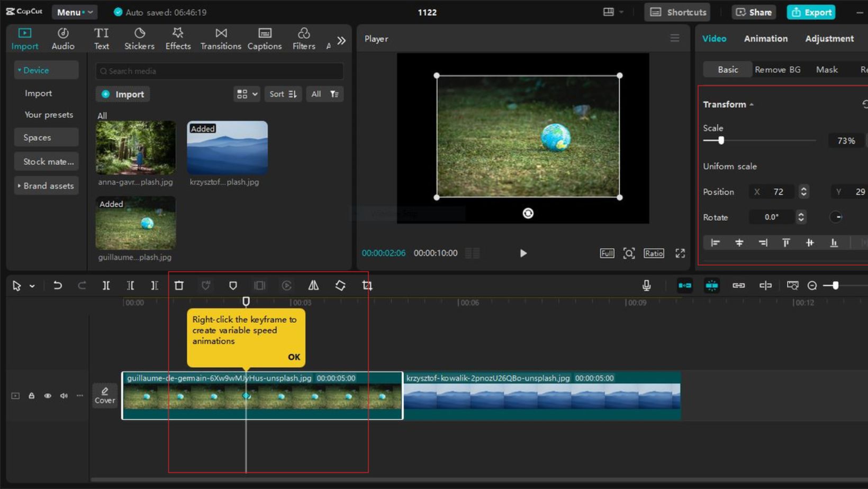868x489 pixels.
Task: Align clip vertical center
Action: [810, 243]
